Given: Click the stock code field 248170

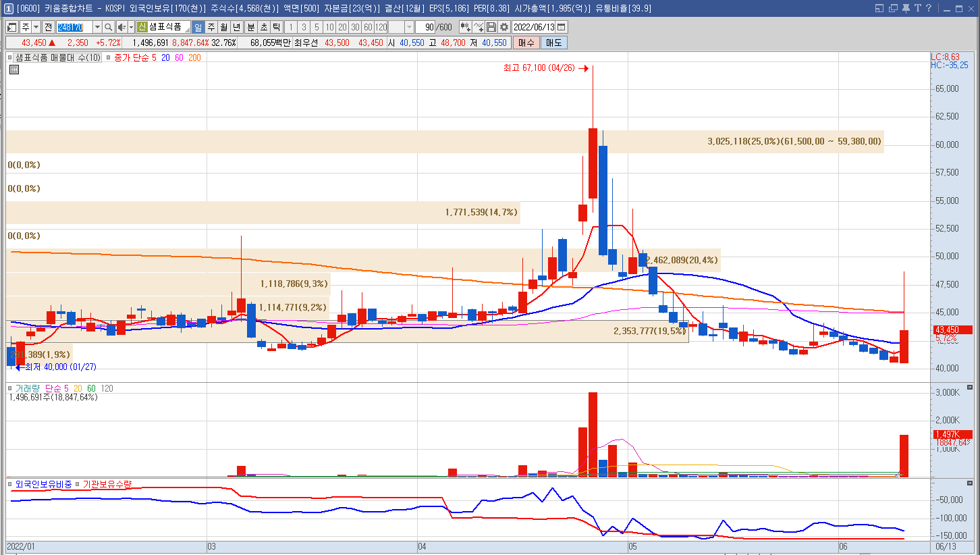Looking at the screenshot, I should point(75,27).
